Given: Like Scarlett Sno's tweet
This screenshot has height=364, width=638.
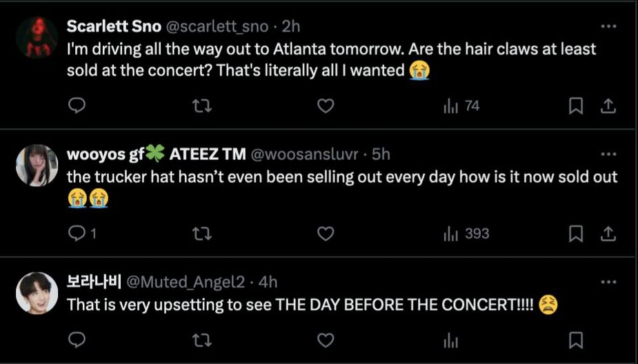Looking at the screenshot, I should point(326,105).
